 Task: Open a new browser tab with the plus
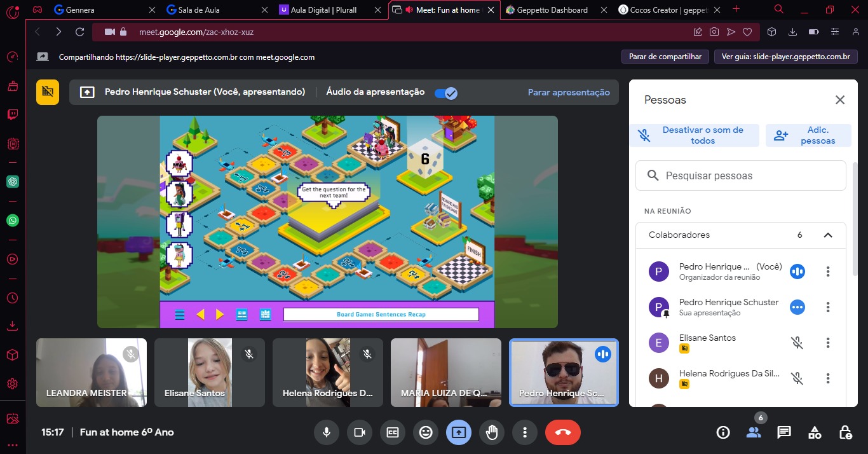click(x=736, y=9)
